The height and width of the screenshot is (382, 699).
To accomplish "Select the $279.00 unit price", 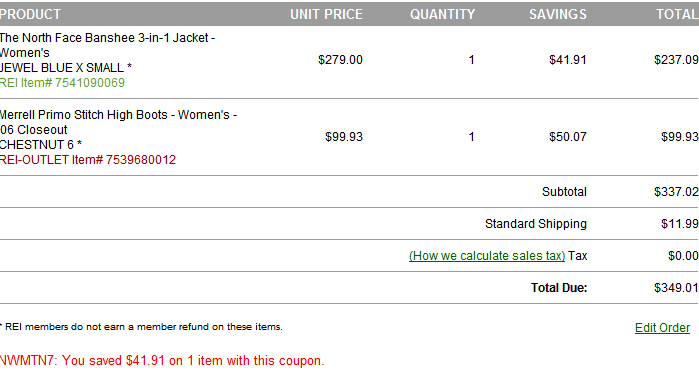I will (340, 60).
